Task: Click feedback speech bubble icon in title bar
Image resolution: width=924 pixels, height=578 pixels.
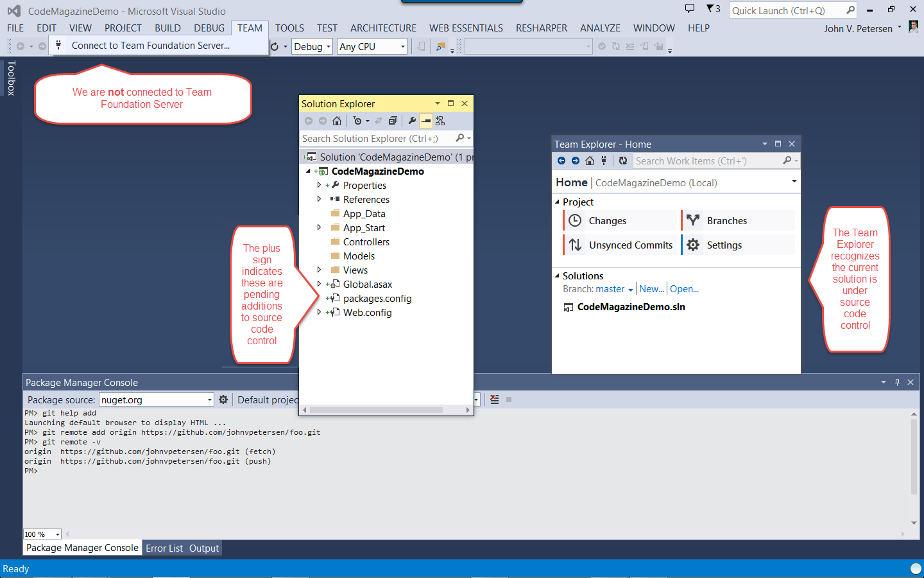Action: (x=690, y=8)
